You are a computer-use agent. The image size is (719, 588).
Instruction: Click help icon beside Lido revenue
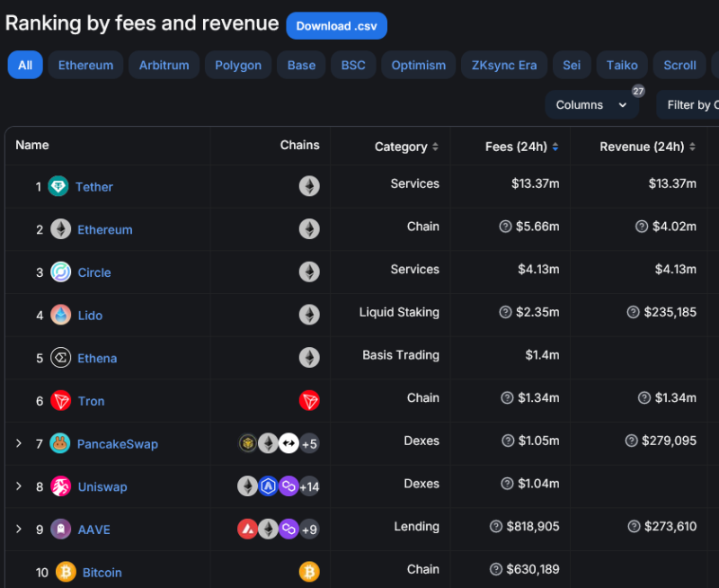pyautogui.click(x=634, y=312)
